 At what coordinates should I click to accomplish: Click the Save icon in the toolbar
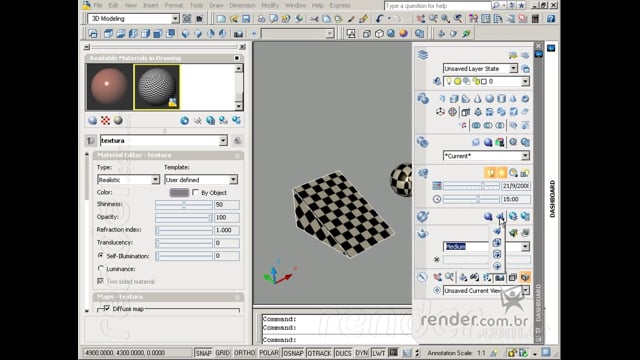click(246, 19)
